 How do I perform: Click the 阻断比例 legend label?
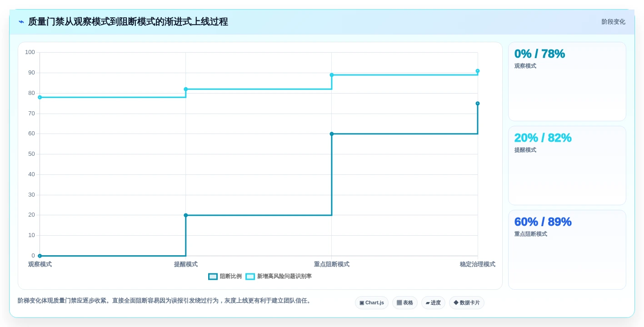231,277
